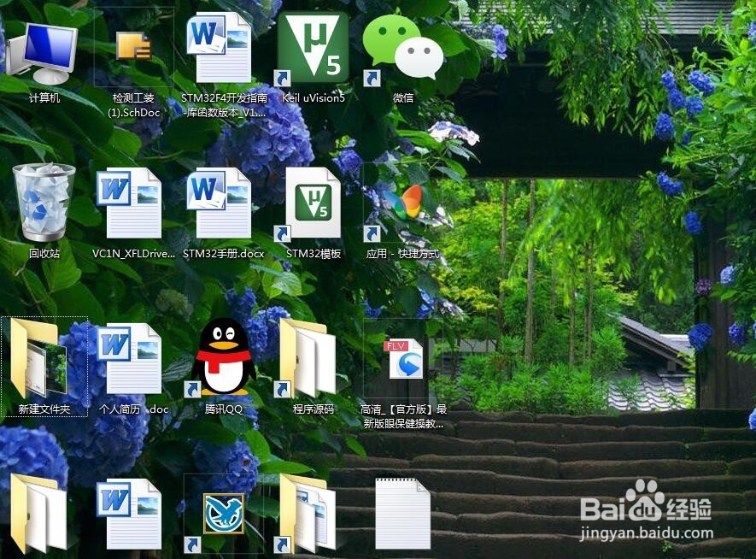
Task: Select the blank text file icon
Action: click(402, 515)
